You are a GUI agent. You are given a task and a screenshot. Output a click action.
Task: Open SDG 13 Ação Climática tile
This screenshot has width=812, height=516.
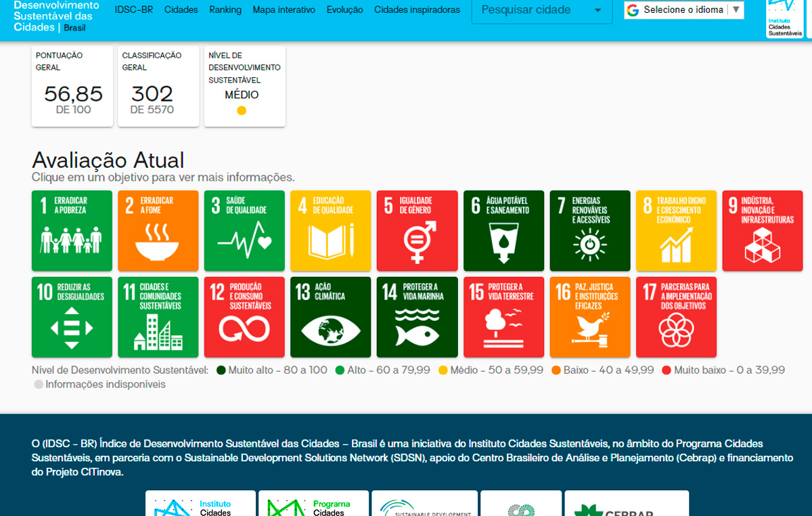pyautogui.click(x=331, y=317)
